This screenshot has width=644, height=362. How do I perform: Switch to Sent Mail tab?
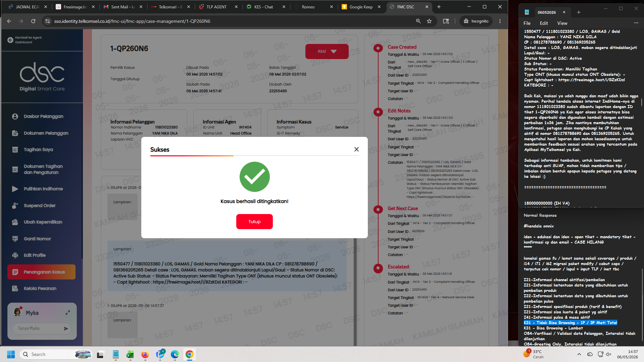click(x=123, y=7)
